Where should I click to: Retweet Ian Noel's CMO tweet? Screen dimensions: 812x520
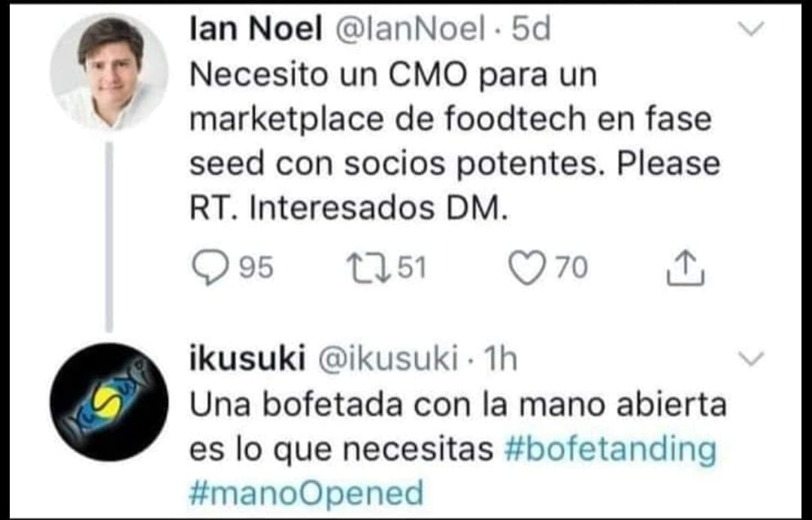point(368,268)
